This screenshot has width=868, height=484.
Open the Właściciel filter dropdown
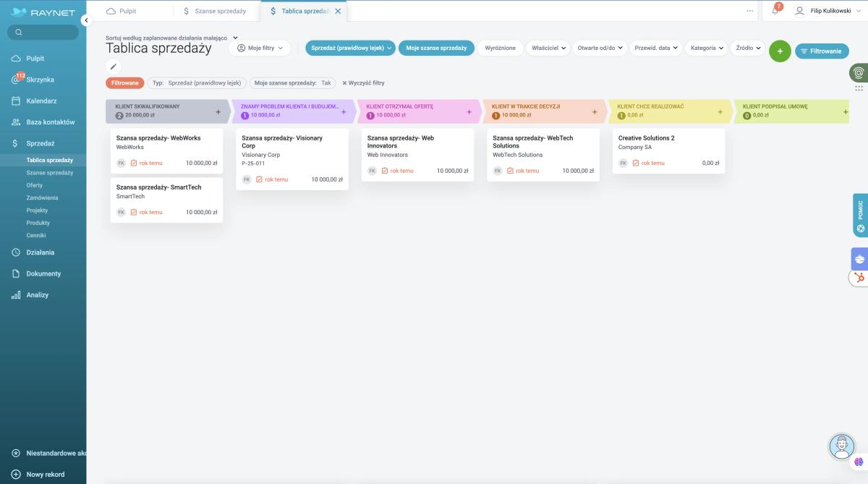(x=548, y=48)
